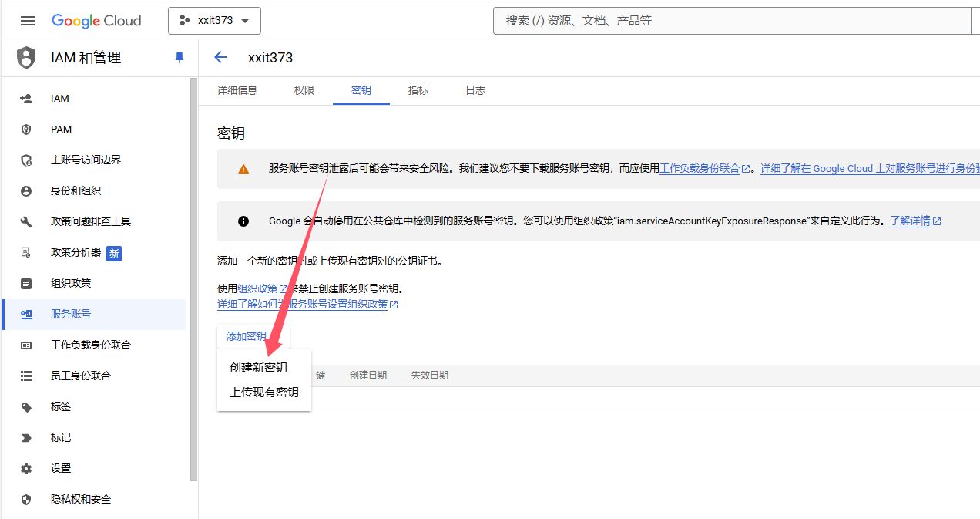This screenshot has height=519, width=980.
Task: Open the 详细了解在 Google Cloud link
Action: (x=871, y=168)
